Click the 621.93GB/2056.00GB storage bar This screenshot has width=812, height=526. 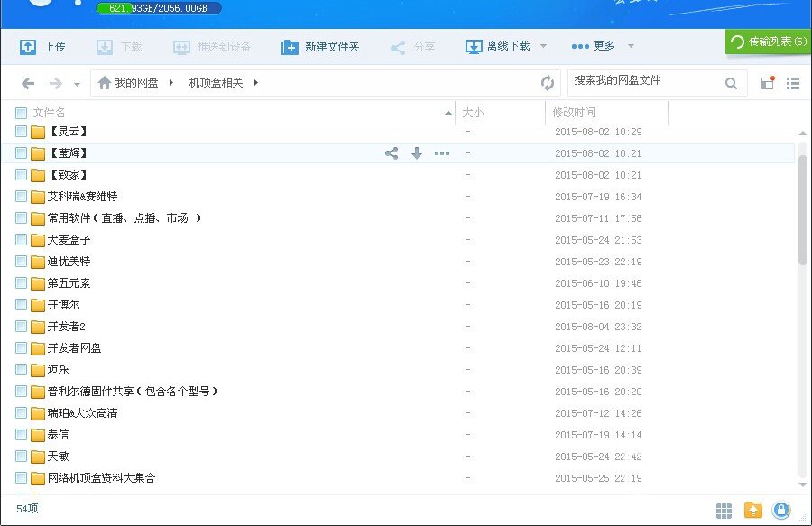pyautogui.click(x=159, y=8)
